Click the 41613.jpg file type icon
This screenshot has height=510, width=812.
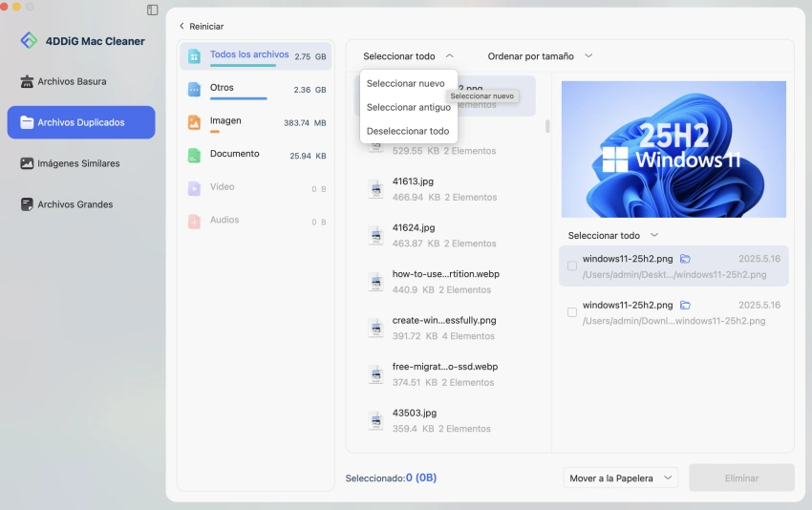(x=376, y=189)
